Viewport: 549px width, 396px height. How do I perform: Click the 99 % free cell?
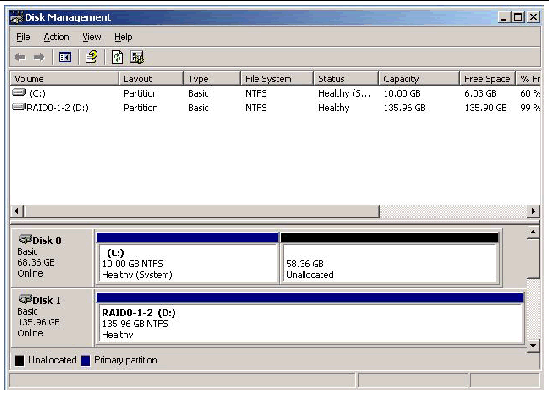530,107
